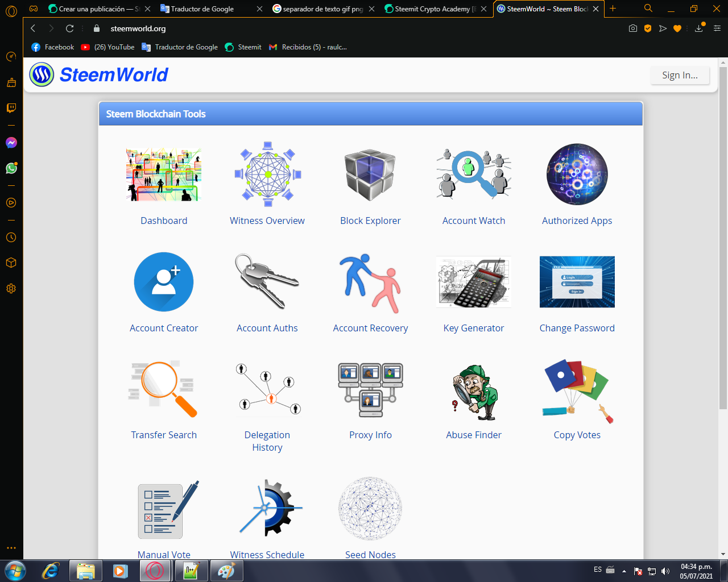Screen dimensions: 728x582
Task: Open the Account Creator blue circle icon
Action: point(164,282)
